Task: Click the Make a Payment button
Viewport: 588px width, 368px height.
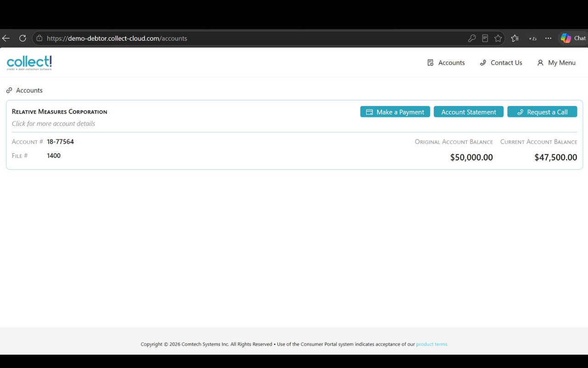Action: [x=395, y=112]
